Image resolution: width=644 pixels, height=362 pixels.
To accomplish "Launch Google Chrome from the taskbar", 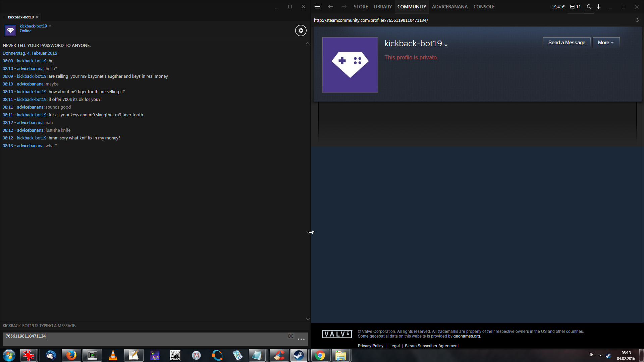I will (320, 355).
